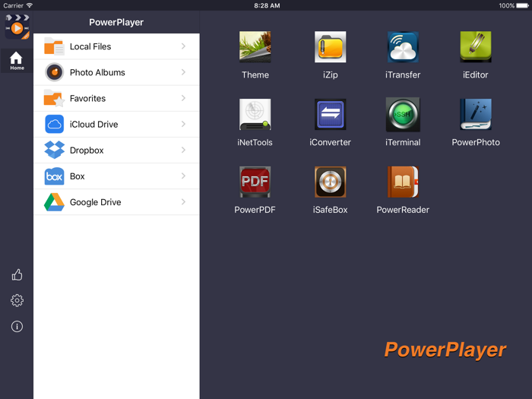Click the iZip label text
Image resolution: width=532 pixels, height=399 pixels.
330,74
